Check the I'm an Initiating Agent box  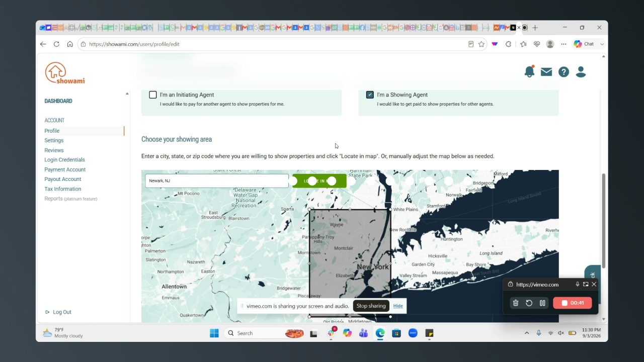pos(153,95)
